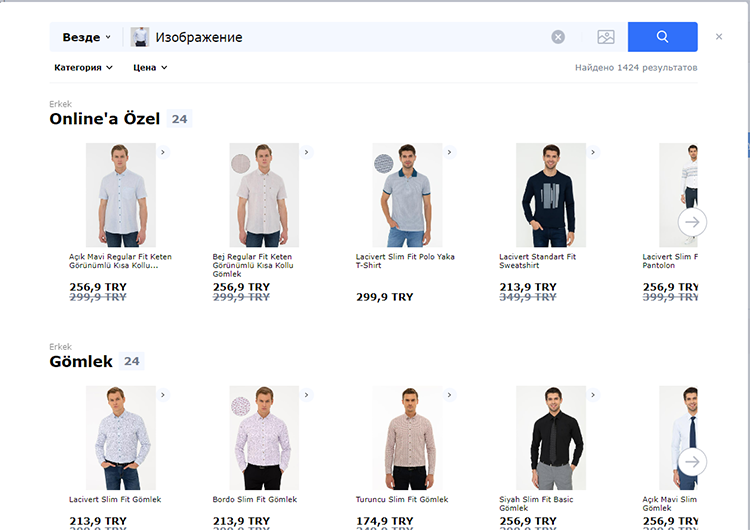The height and width of the screenshot is (530, 750).
Task: Open image search via picture icon
Action: pos(606,37)
